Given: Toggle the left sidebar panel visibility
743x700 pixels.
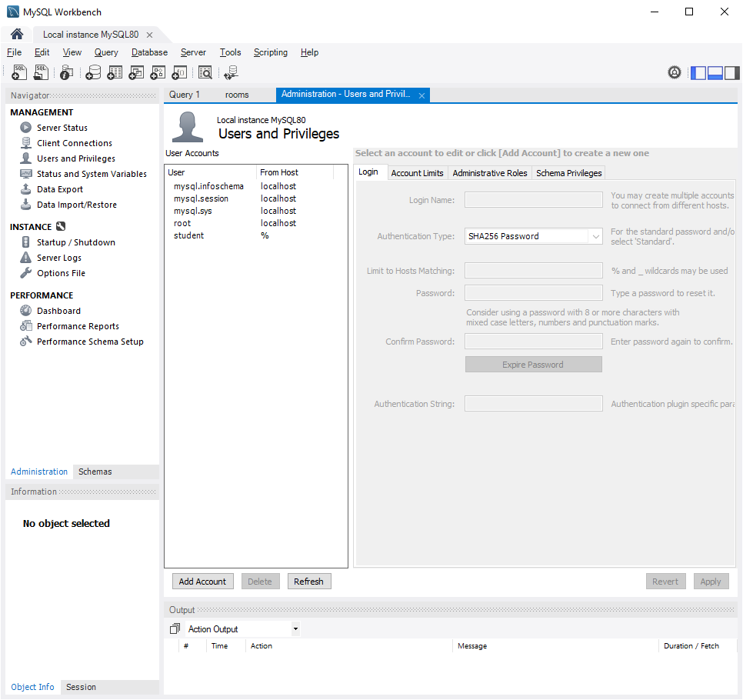Looking at the screenshot, I should [698, 72].
